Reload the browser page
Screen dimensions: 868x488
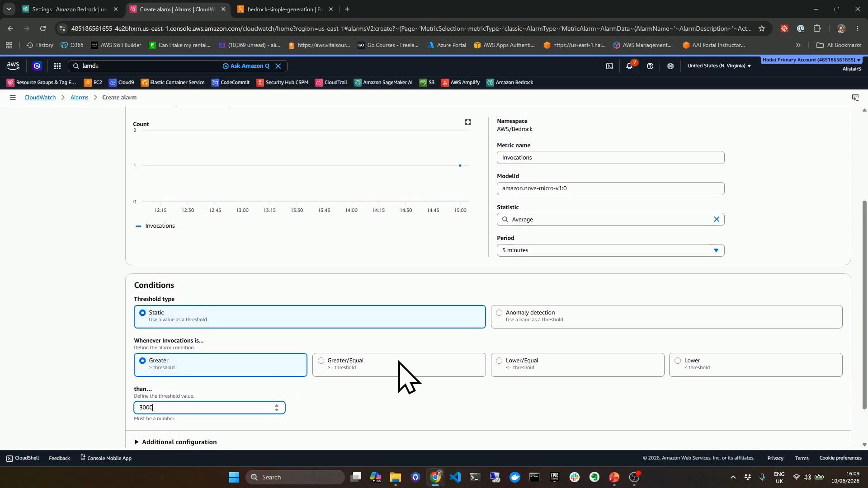[x=43, y=28]
